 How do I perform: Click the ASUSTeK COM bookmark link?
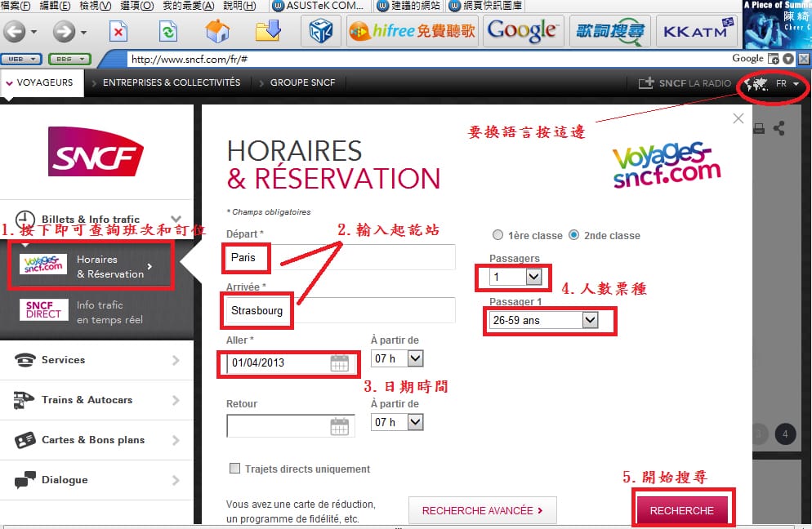tap(318, 6)
